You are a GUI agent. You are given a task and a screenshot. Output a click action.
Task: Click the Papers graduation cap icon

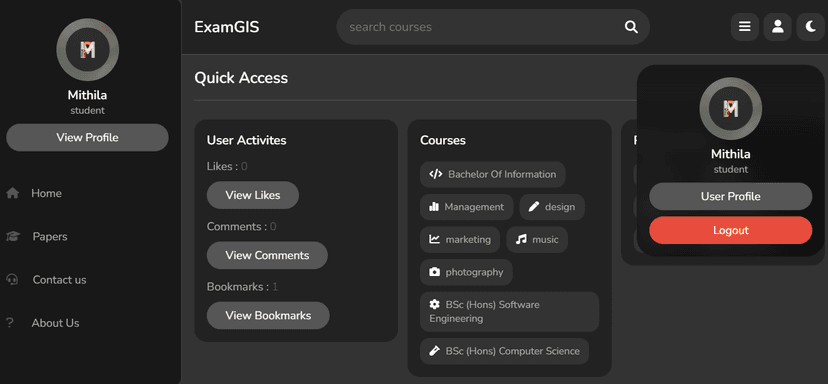pyautogui.click(x=13, y=237)
